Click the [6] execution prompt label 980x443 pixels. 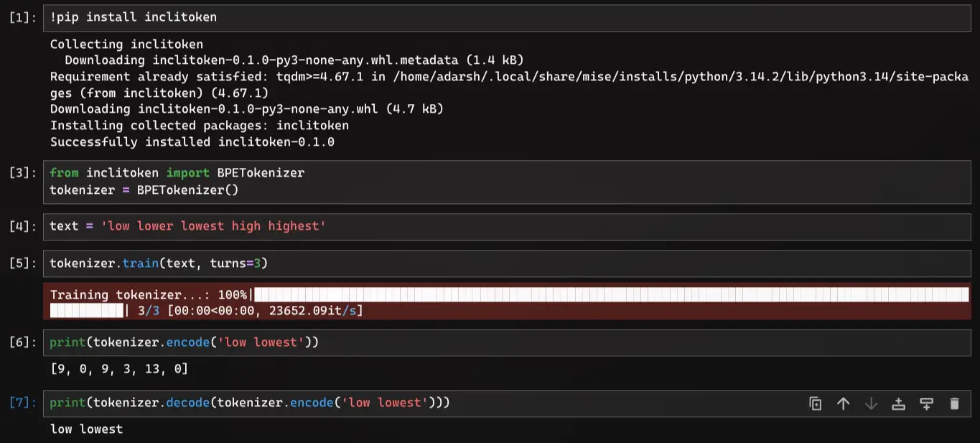[23, 342]
